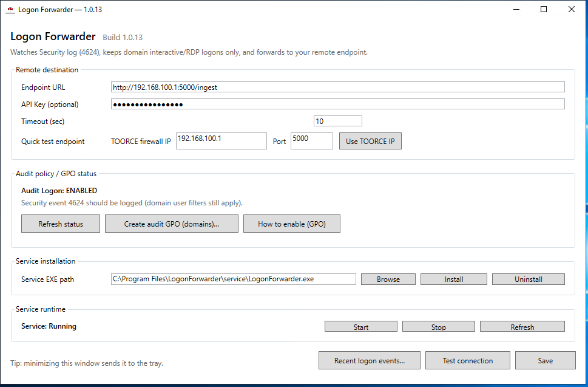Click the Port number field
Viewport: 588px width, 387px height.
312,141
